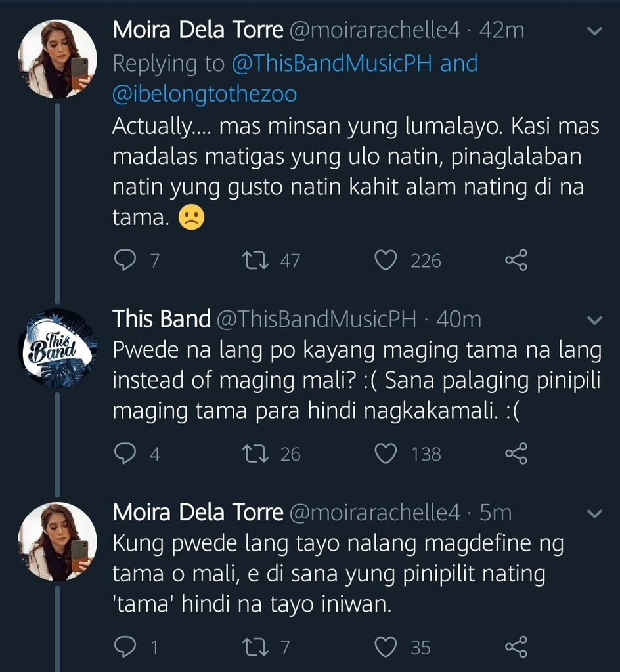Viewport: 620px width, 672px height.
Task: Retweet This Band's tweet with 26 retweets
Action: click(x=255, y=453)
